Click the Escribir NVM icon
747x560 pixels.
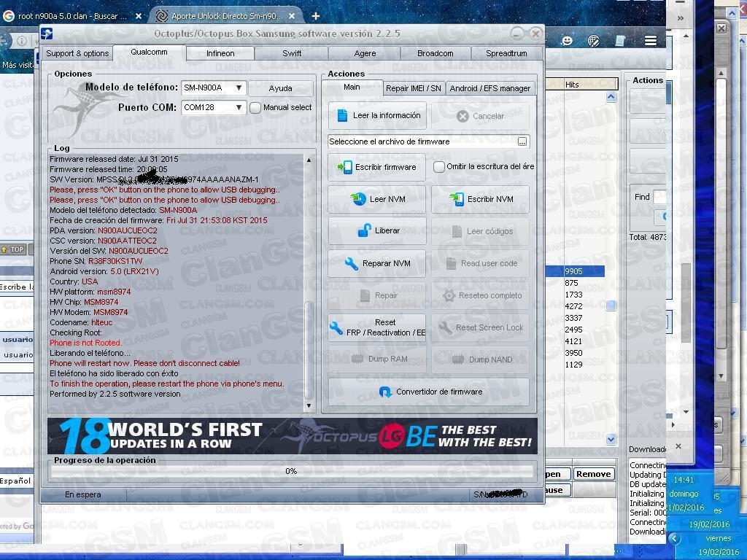point(457,199)
